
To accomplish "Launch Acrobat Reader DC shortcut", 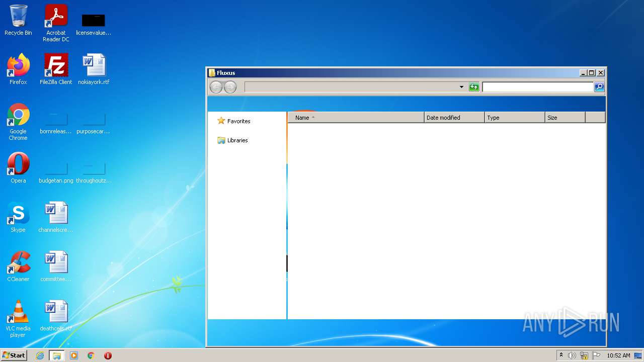I will pos(56,23).
